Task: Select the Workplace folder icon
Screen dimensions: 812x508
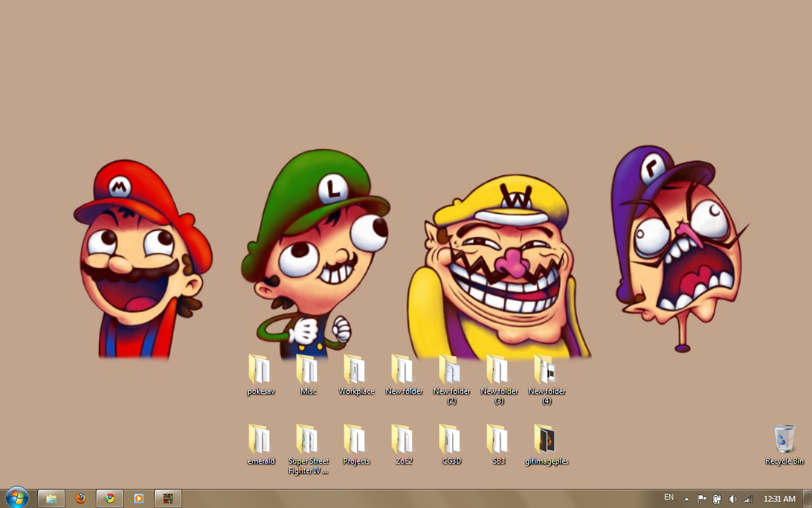Action: point(356,369)
